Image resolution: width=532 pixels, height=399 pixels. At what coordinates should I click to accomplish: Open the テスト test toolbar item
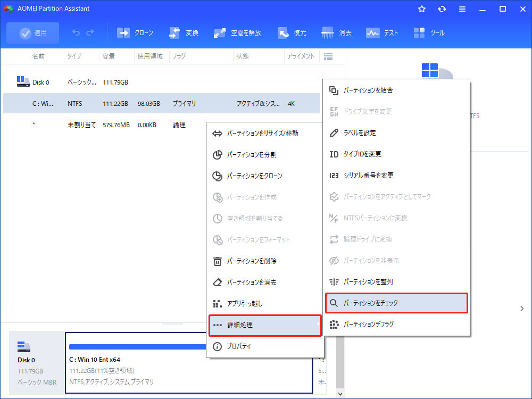click(x=382, y=33)
